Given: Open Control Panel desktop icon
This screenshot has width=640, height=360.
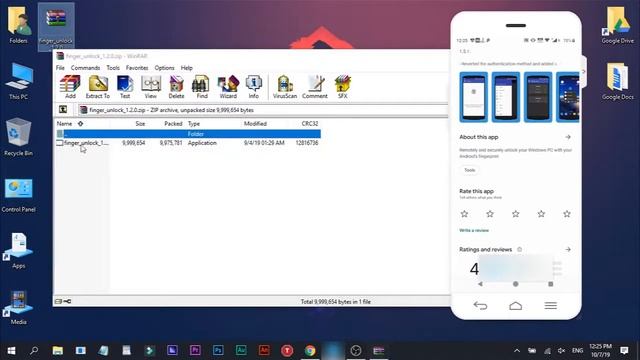Looking at the screenshot, I should tap(18, 195).
